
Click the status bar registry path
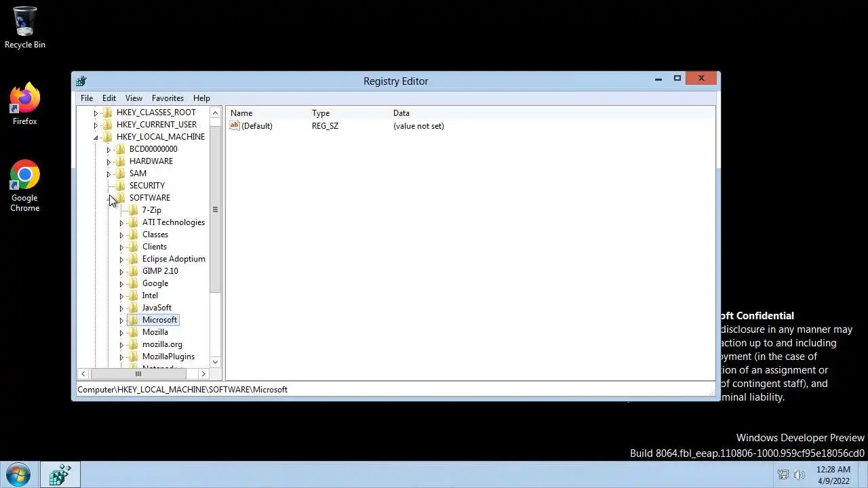[182, 390]
